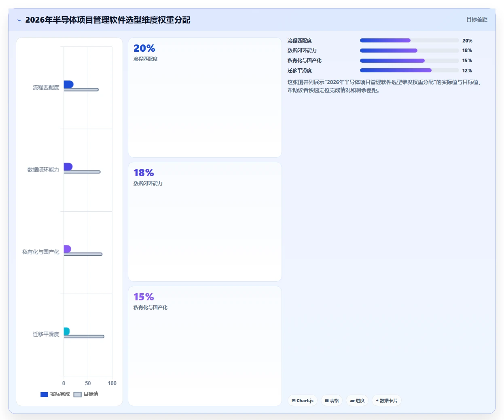The image size is (504, 420).
Task: Click the 迁移平滑度 axis label in chart
Action: pyautogui.click(x=46, y=334)
